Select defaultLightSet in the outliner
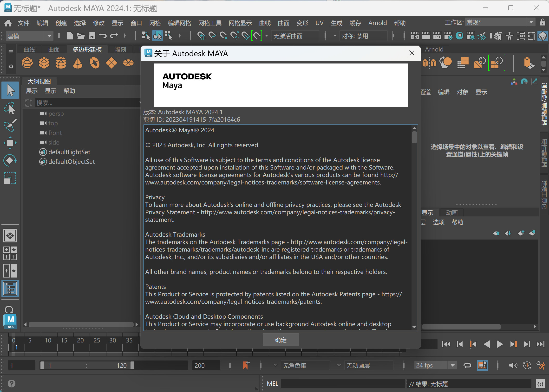 tap(69, 152)
